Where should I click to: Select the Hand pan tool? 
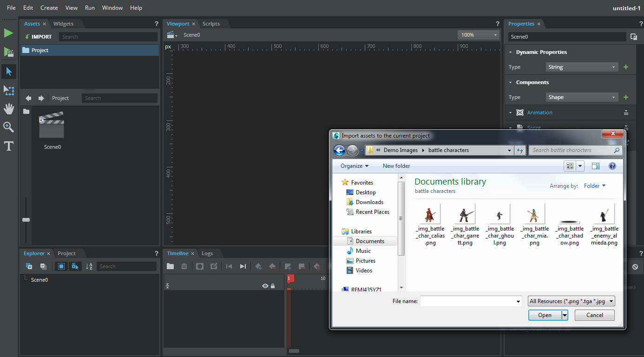pos(8,109)
